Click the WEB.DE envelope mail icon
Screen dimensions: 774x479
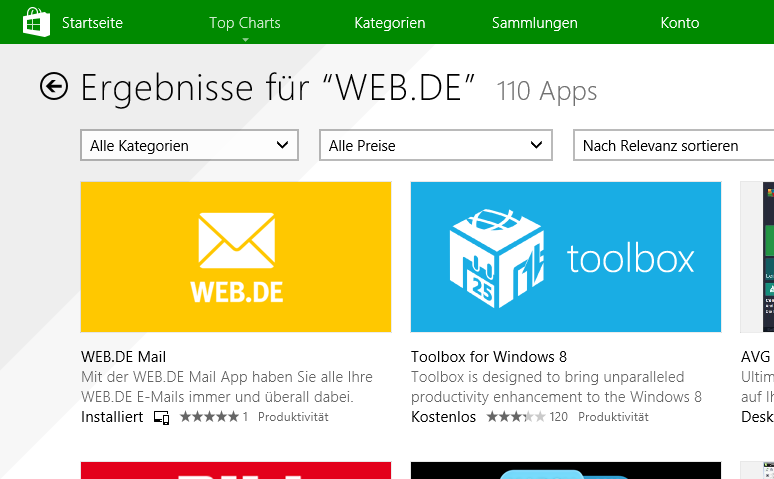[236, 240]
